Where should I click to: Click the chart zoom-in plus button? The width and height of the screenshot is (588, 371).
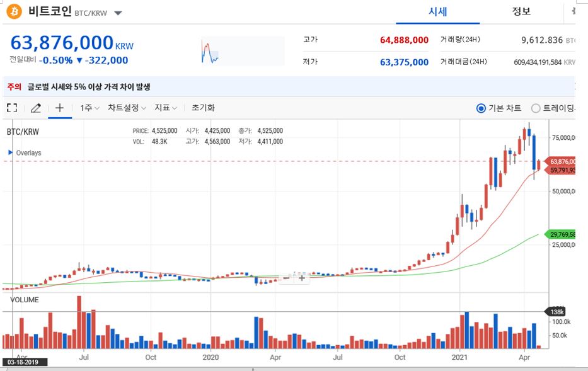coord(302,278)
